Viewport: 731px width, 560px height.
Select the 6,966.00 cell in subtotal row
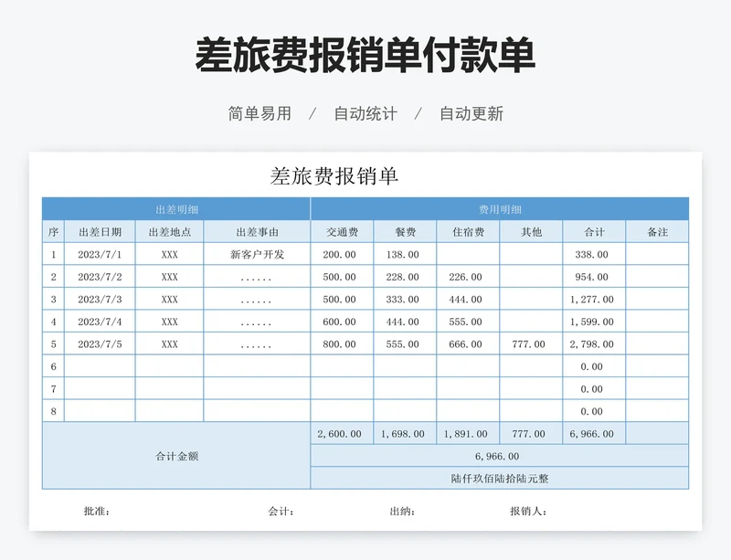click(594, 434)
